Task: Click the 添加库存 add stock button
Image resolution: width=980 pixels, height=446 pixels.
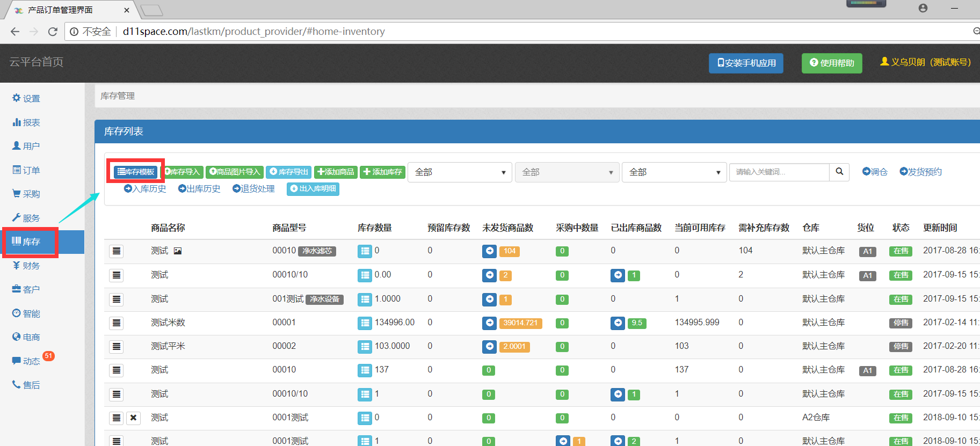Action: 382,172
